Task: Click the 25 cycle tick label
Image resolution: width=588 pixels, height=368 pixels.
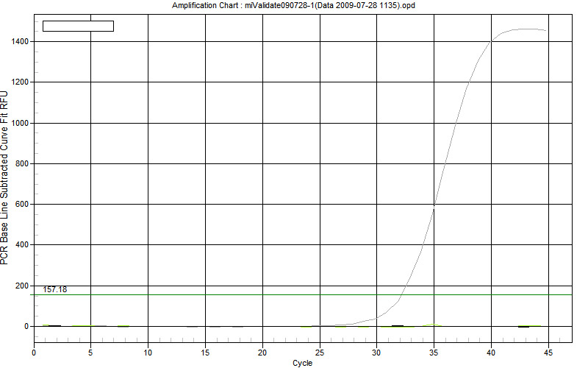Action: coord(320,353)
